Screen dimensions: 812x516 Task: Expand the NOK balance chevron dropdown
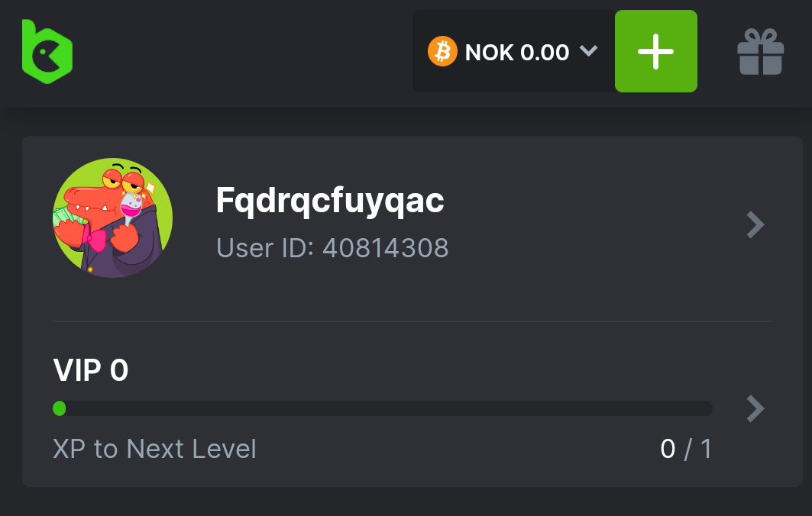[x=588, y=50]
